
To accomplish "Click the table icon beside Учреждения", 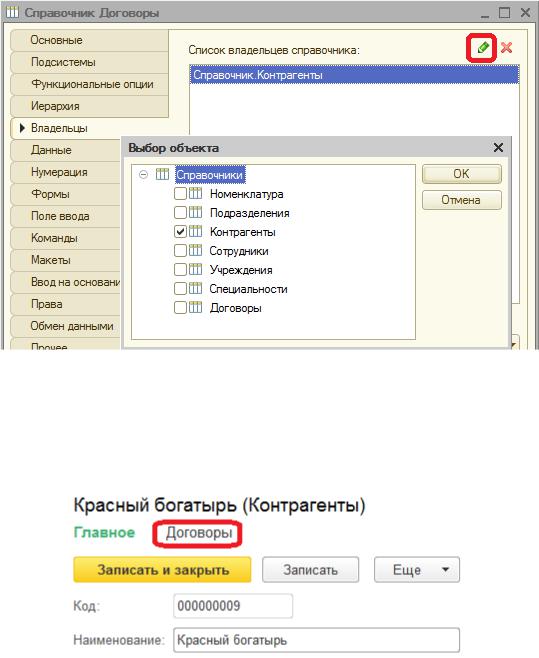I will (195, 269).
